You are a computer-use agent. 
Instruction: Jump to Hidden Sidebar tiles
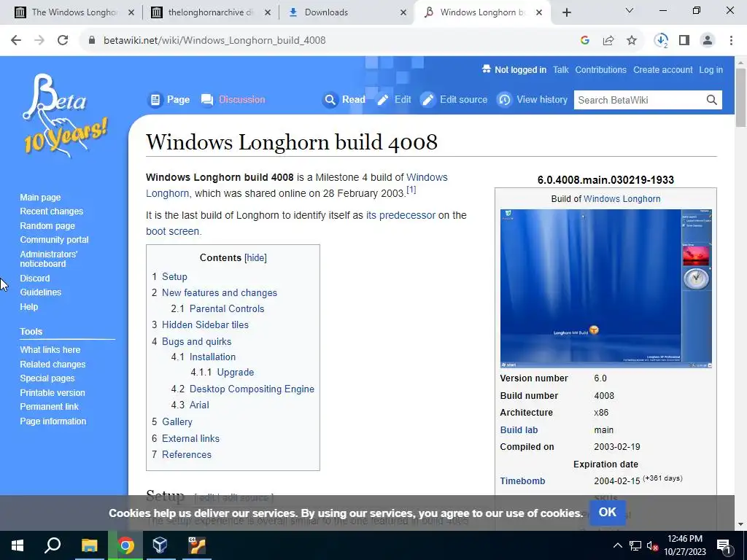pos(205,324)
